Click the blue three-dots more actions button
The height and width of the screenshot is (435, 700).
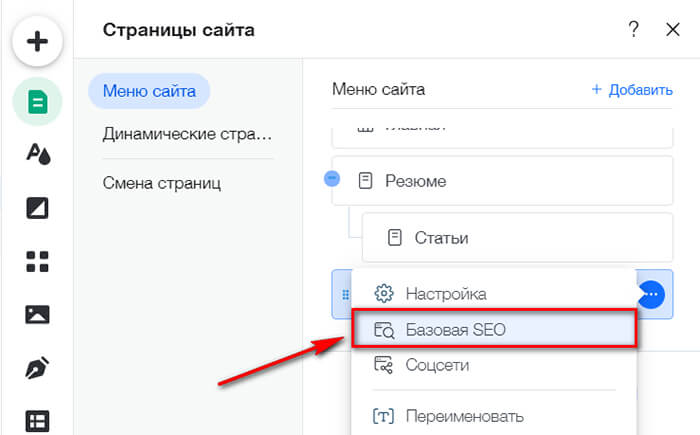[651, 294]
